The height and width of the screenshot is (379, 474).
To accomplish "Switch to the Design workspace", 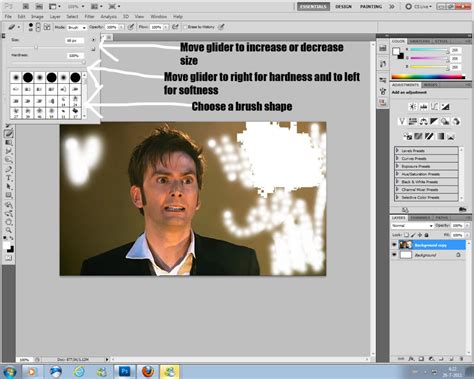I will pyautogui.click(x=343, y=7).
